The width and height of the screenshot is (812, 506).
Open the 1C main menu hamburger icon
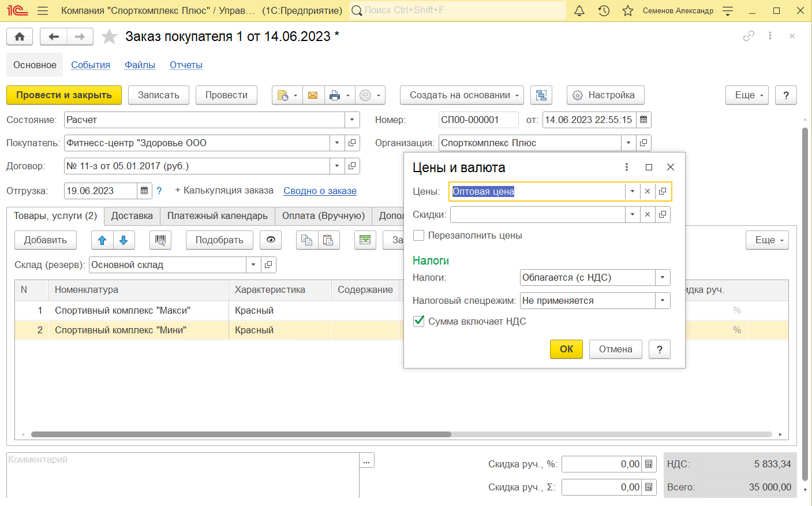(42, 10)
